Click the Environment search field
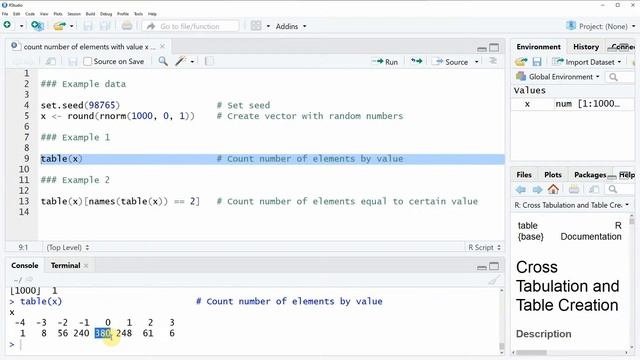The height and width of the screenshot is (360, 640). pos(620,77)
